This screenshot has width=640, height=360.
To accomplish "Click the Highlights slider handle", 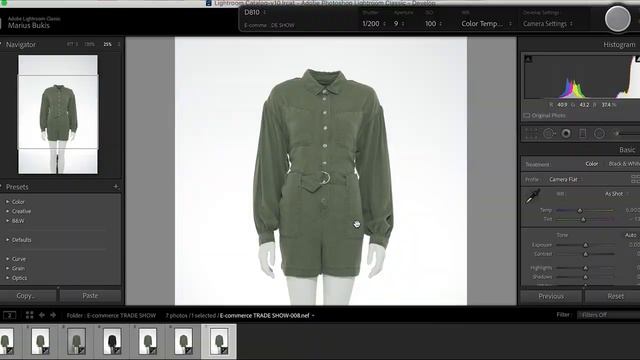I will coord(585,268).
